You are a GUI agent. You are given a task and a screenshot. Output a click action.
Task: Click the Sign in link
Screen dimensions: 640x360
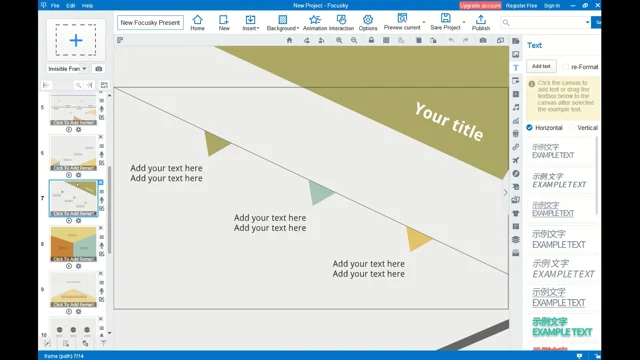[x=552, y=6]
